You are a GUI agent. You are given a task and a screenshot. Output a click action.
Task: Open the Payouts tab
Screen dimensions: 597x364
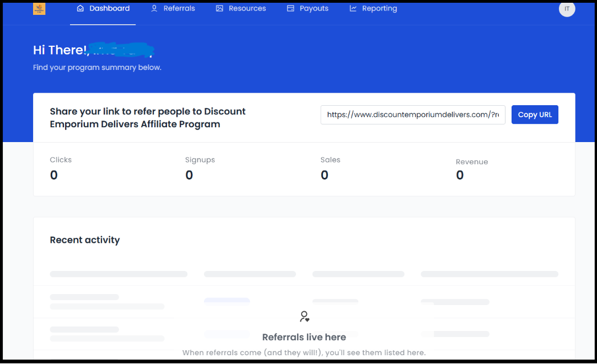click(x=308, y=8)
